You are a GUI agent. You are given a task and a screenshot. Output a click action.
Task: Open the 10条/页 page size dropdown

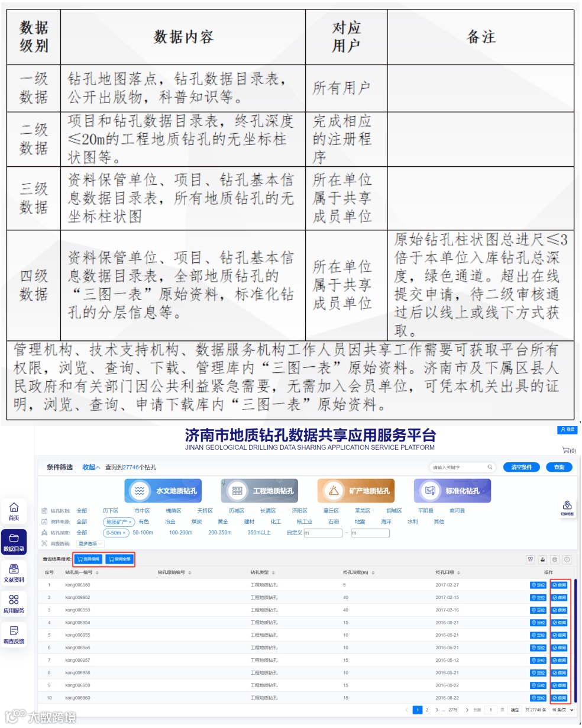tap(563, 710)
